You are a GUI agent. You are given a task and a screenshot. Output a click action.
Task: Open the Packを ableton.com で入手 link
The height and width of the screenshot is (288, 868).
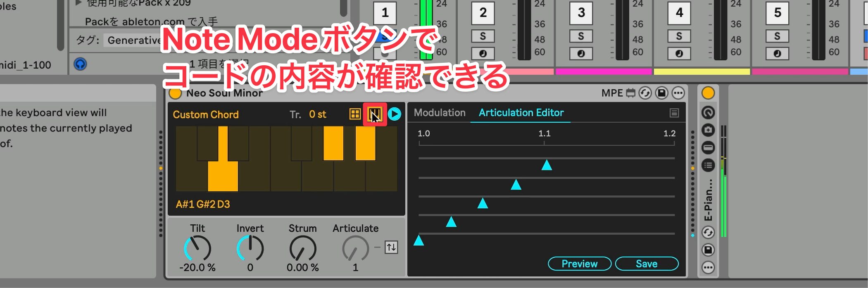pyautogui.click(x=151, y=21)
